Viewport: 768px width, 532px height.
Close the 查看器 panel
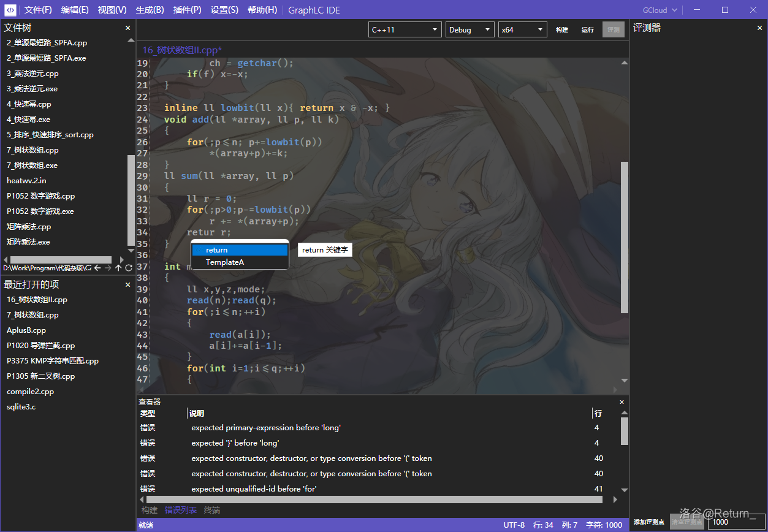622,402
